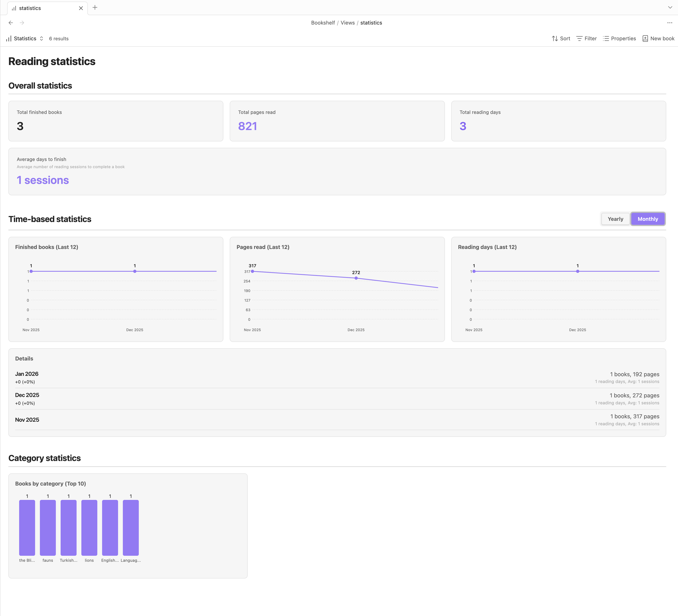Close the statistics tab
Image resolution: width=678 pixels, height=616 pixels.
pos(81,8)
